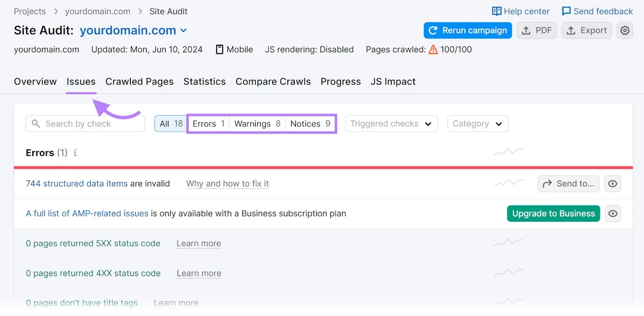Open the settings gear icon
This screenshot has width=644, height=316.
[625, 31]
